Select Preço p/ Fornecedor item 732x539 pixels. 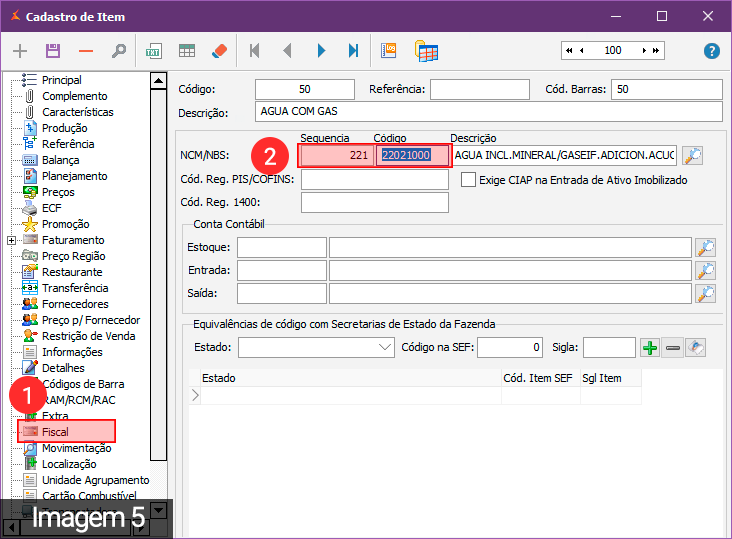91,320
